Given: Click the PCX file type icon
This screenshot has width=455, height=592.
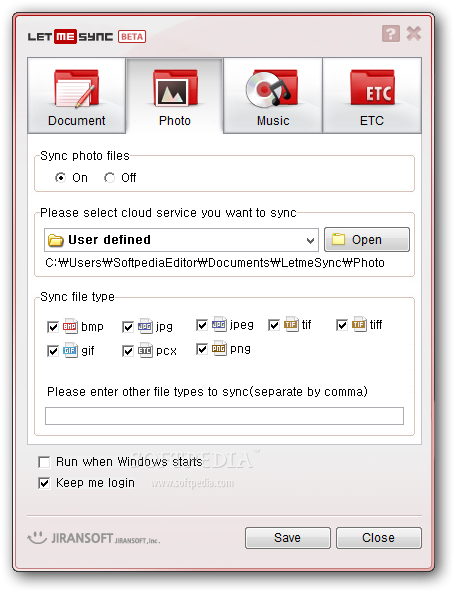Looking at the screenshot, I should (x=145, y=350).
